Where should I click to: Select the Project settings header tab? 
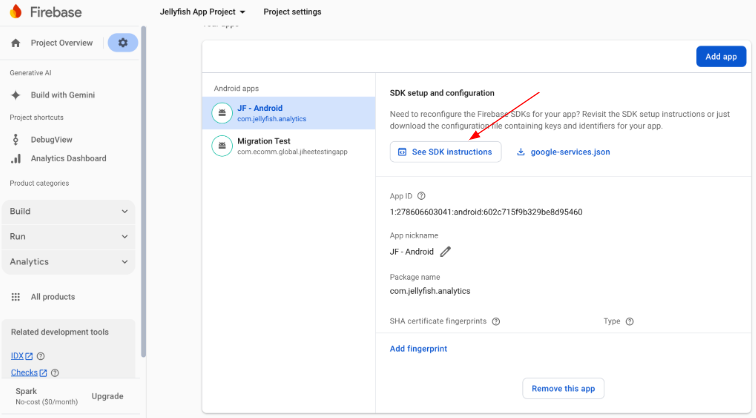coord(292,12)
